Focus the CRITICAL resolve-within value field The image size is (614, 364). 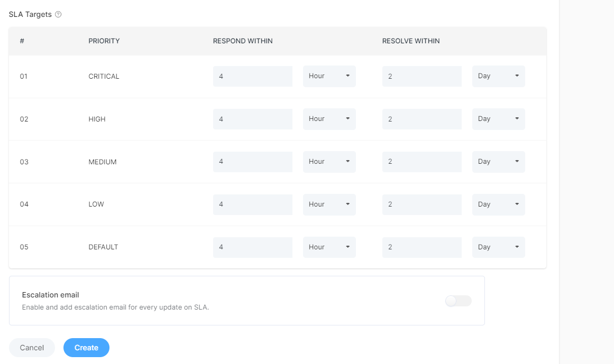point(421,76)
